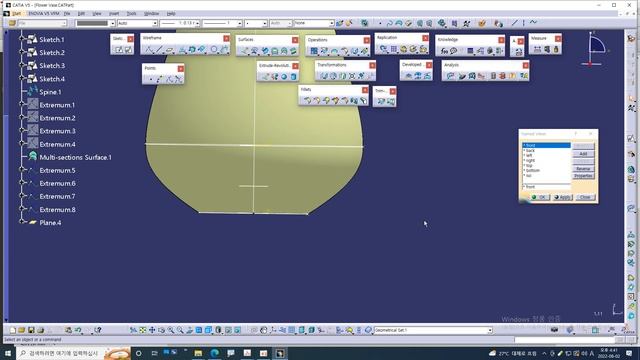Open the Start menu in CATIA menu bar
This screenshot has width=640, height=360.
coord(16,13)
